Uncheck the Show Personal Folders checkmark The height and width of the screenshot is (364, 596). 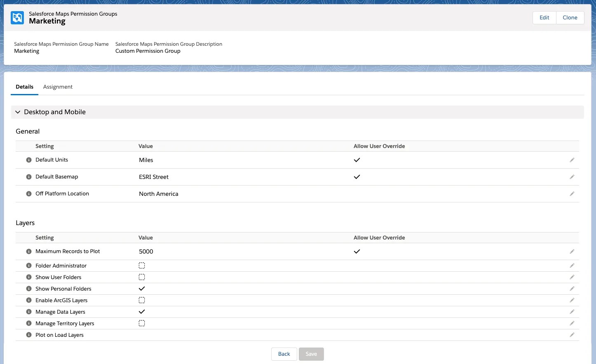click(x=142, y=289)
